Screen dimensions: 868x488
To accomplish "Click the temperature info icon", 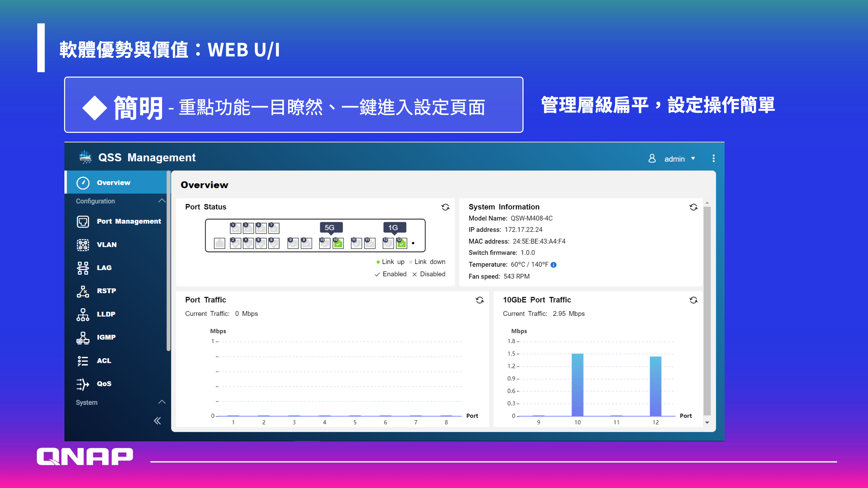I will (554, 265).
